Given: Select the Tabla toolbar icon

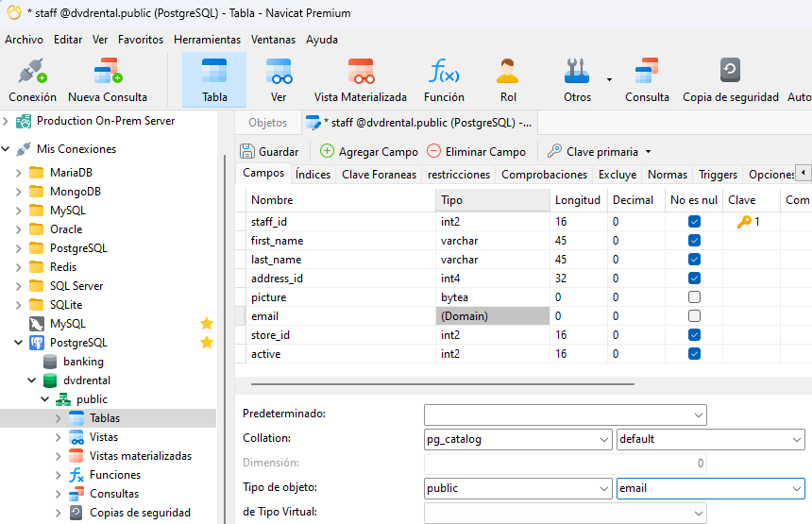Looking at the screenshot, I should click(214, 72).
